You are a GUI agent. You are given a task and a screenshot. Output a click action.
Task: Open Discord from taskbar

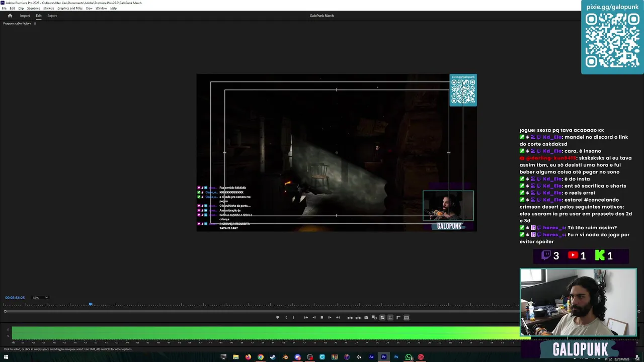tap(297, 357)
